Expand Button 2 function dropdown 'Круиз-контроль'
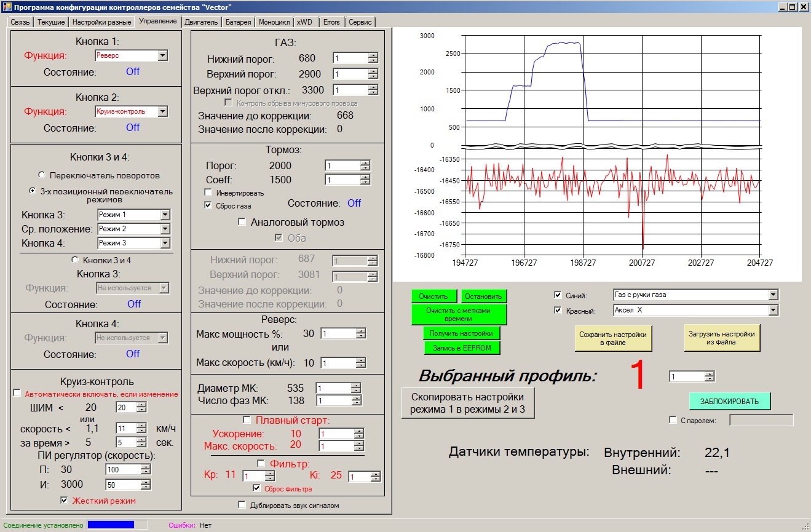 [162, 112]
